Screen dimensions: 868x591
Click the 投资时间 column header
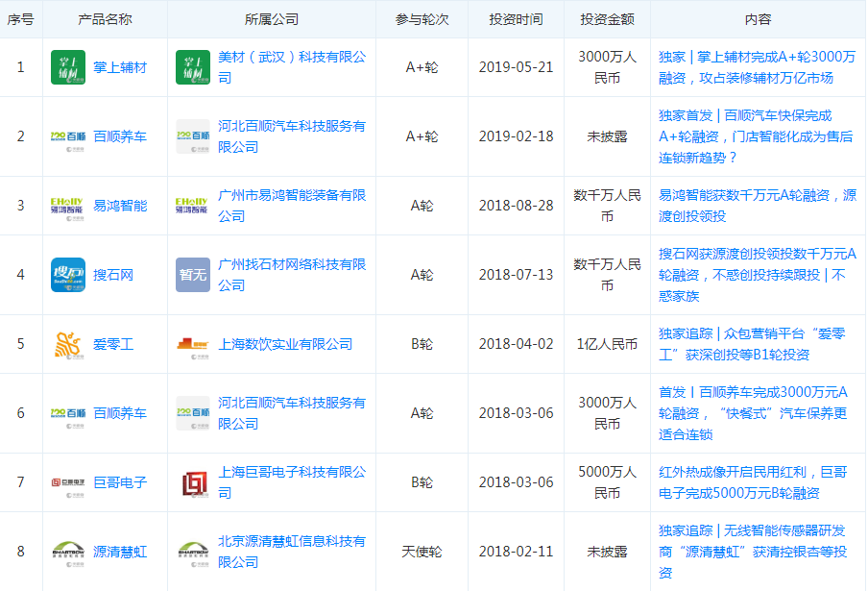pyautogui.click(x=516, y=19)
